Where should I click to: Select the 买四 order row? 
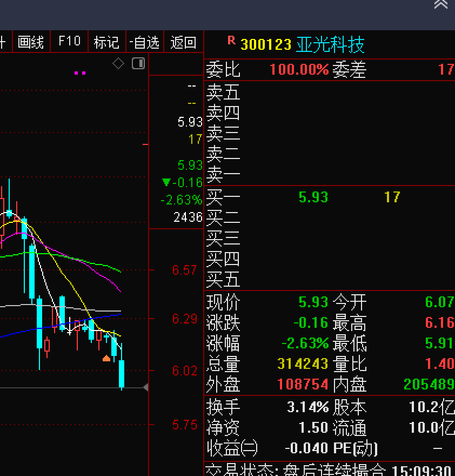pos(330,259)
